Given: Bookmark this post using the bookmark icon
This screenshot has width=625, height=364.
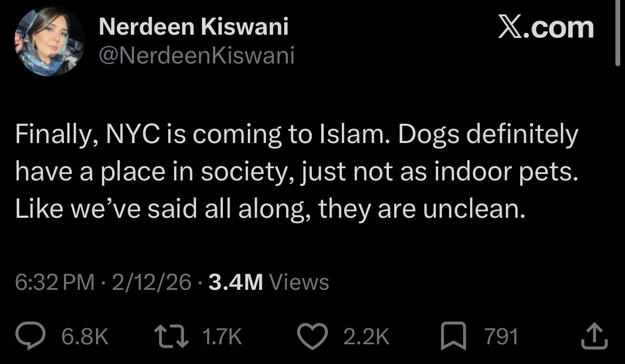Looking at the screenshot, I should [x=452, y=336].
